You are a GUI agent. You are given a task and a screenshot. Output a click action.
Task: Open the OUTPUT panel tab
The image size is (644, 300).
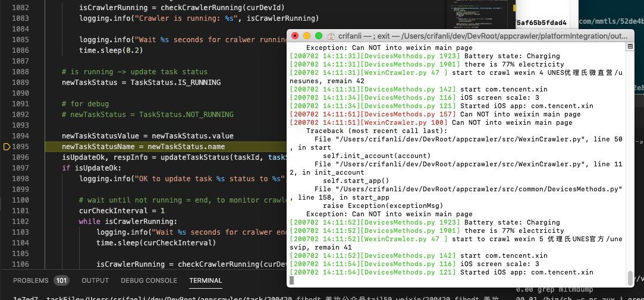(95, 280)
